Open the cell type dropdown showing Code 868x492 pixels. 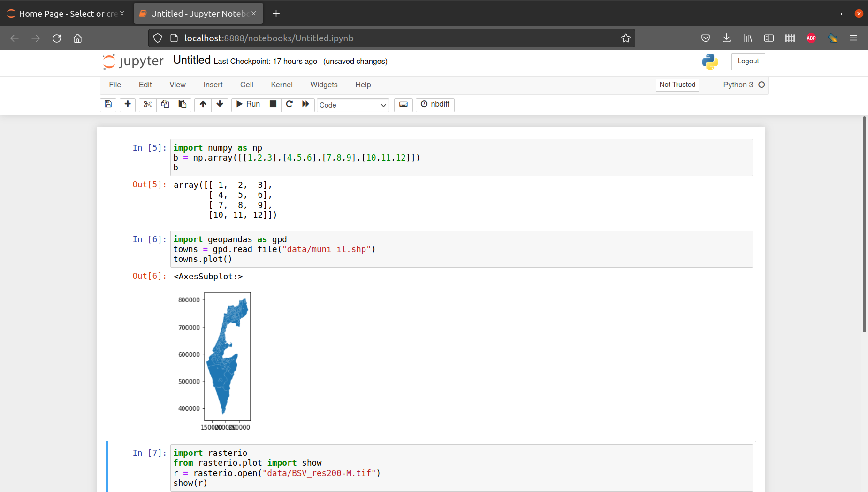coord(352,105)
